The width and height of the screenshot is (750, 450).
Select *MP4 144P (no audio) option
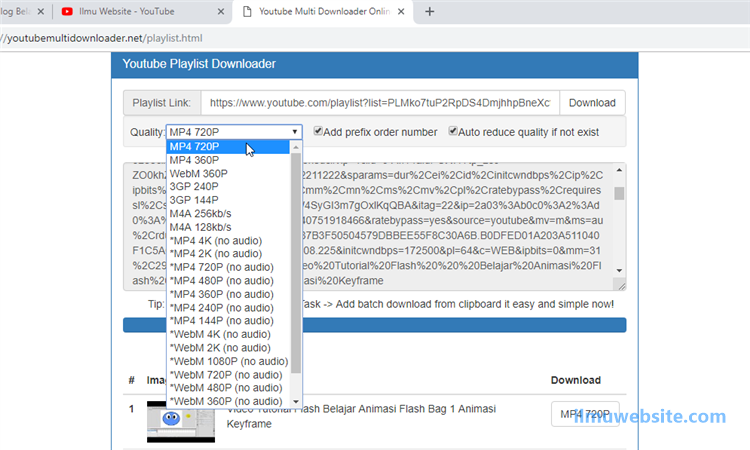point(228,321)
